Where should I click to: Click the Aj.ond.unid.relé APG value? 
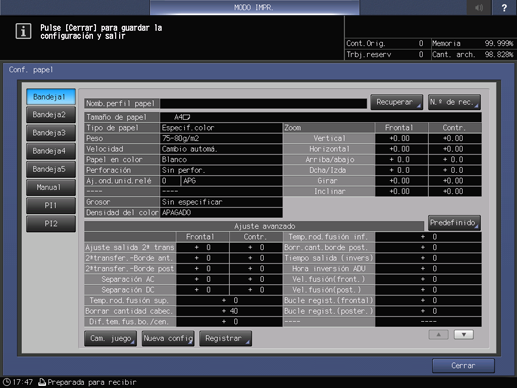231,181
